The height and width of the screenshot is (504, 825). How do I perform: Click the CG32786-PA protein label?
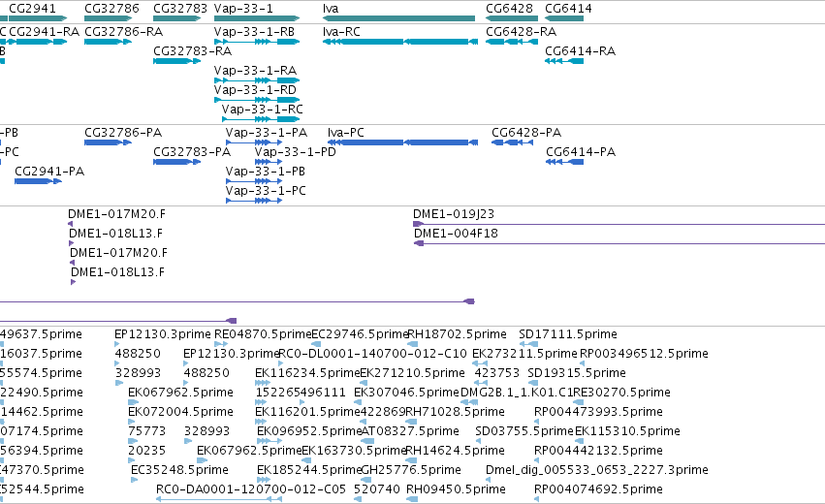point(123,133)
